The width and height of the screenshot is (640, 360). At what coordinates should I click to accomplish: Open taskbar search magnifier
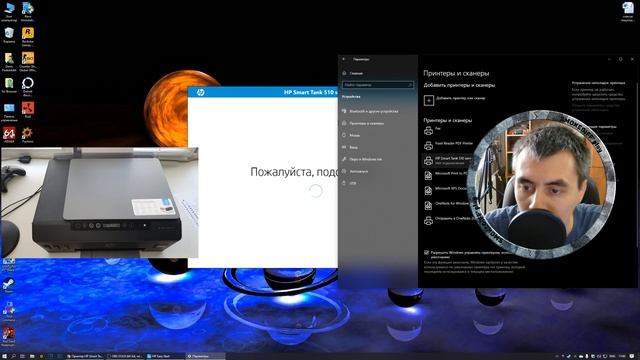(13, 356)
